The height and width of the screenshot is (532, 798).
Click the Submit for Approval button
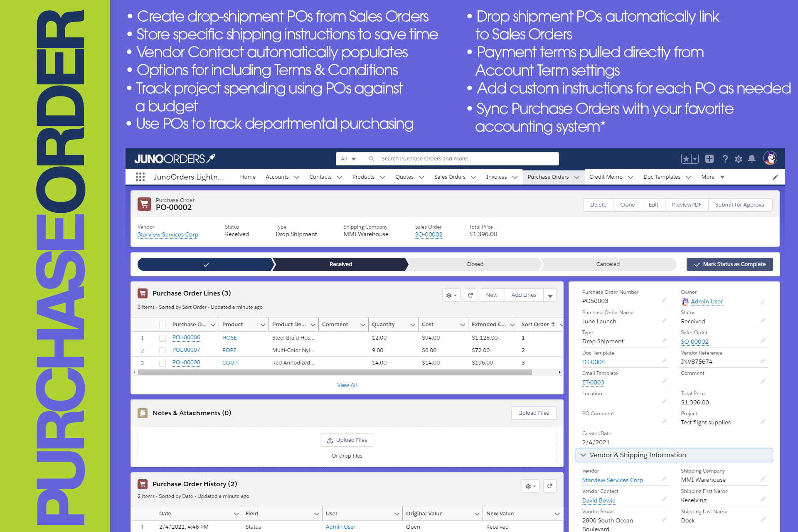click(740, 204)
